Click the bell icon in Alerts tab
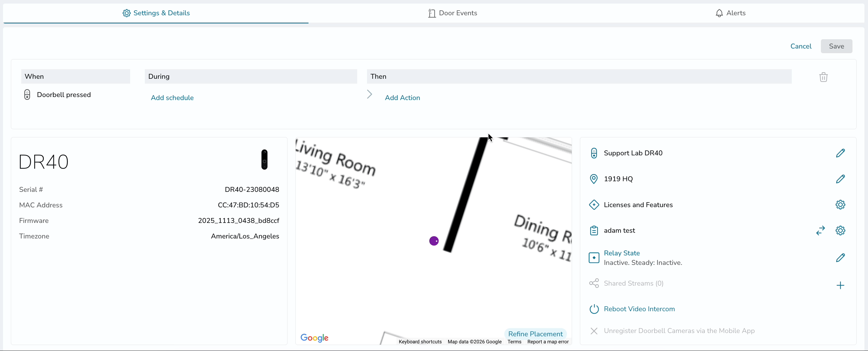Screen dimensions: 868x351 coord(719,13)
